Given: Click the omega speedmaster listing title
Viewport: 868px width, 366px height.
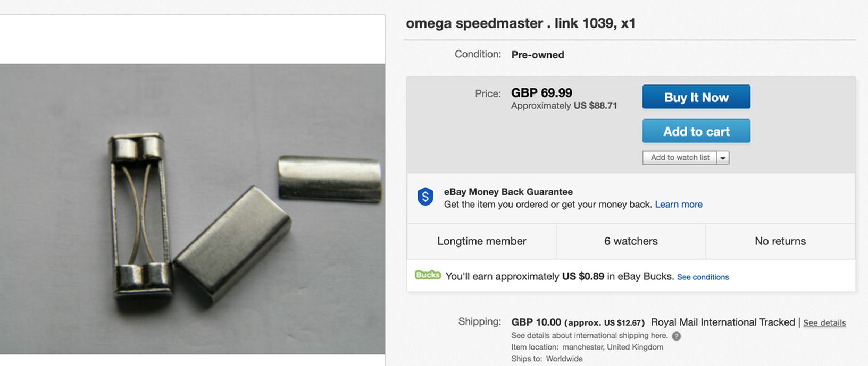Looking at the screenshot, I should coord(520,23).
